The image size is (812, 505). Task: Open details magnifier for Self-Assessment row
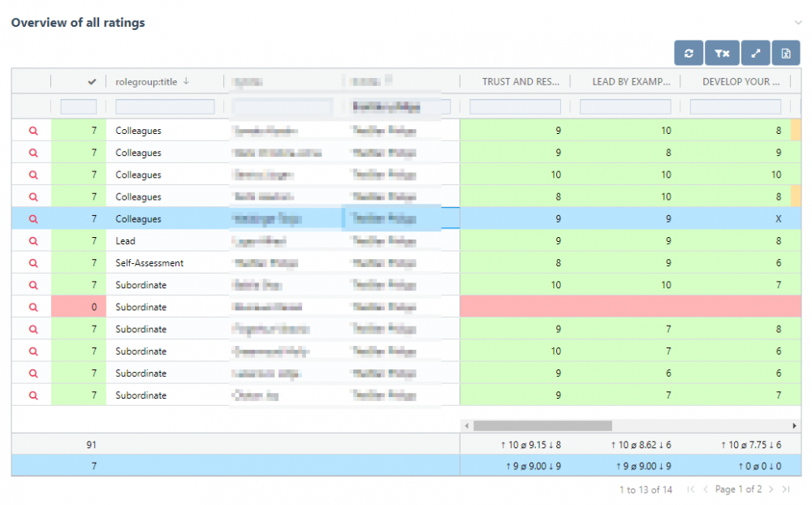33,263
